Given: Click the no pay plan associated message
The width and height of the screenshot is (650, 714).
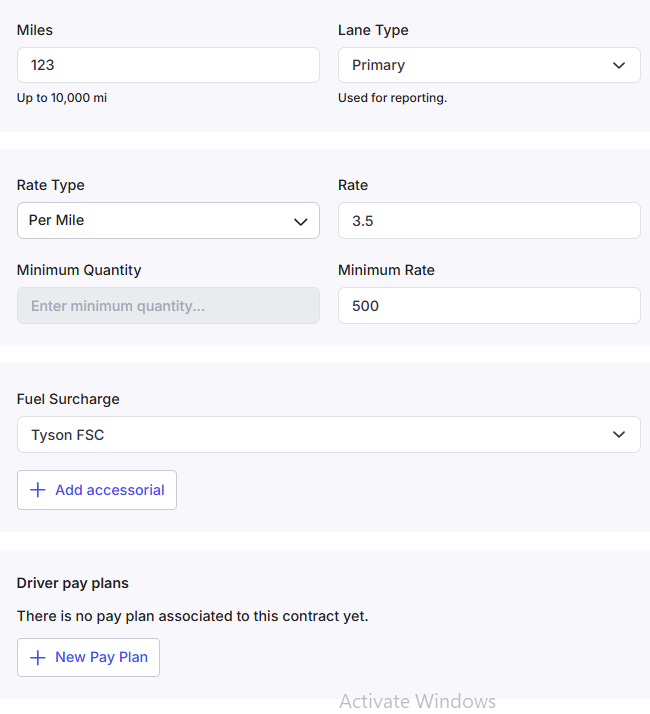Looking at the screenshot, I should pyautogui.click(x=193, y=616).
